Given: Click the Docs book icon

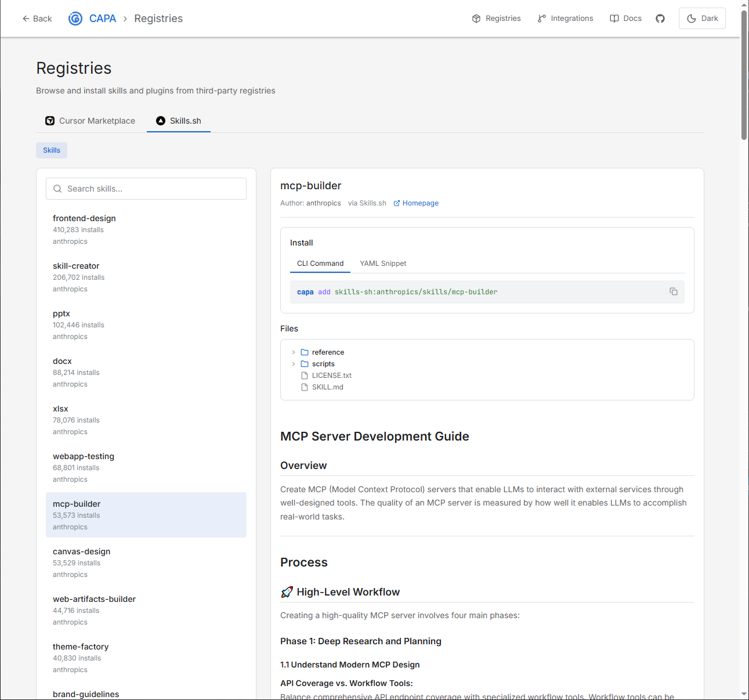Looking at the screenshot, I should coord(614,19).
